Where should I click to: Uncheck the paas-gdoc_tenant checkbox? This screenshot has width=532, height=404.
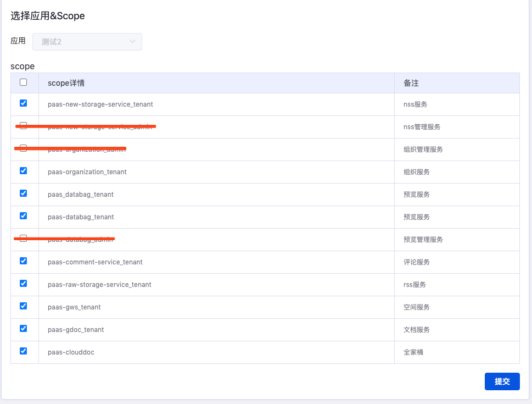pyautogui.click(x=24, y=328)
